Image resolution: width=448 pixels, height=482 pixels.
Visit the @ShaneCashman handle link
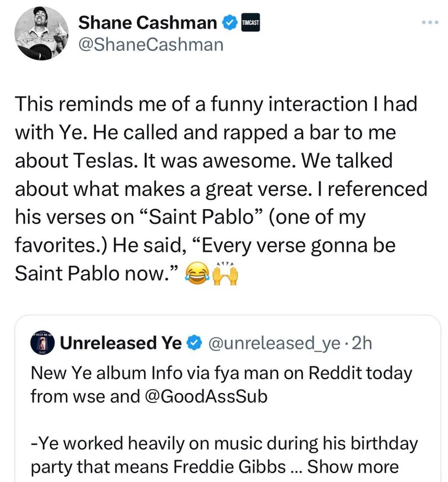[151, 45]
